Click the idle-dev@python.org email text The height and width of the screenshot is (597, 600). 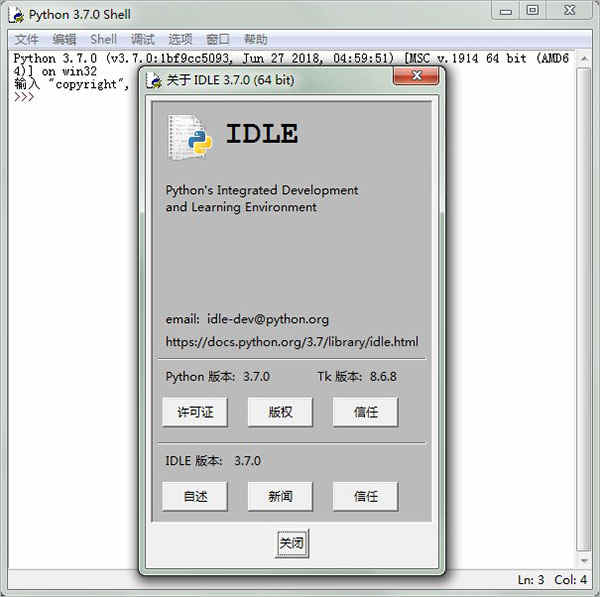tap(268, 319)
